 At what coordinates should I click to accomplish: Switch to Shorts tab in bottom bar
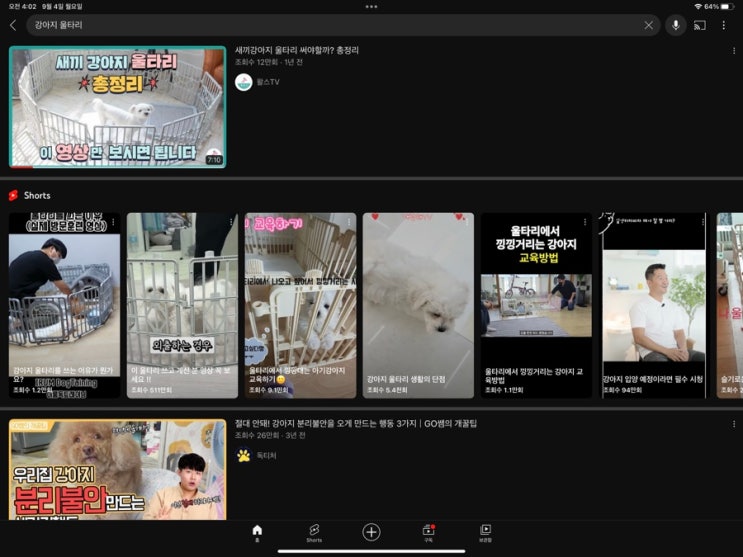coord(314,533)
